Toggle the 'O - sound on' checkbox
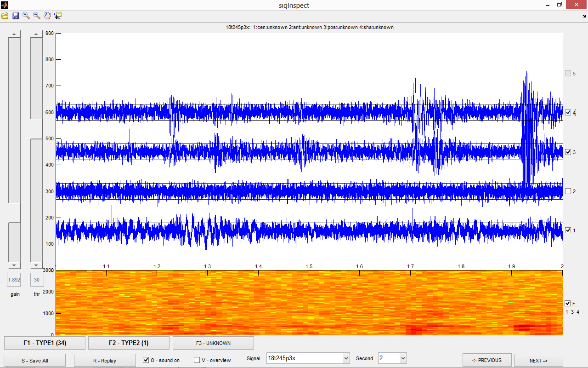Viewport: 588px width, 368px height. pos(146,360)
